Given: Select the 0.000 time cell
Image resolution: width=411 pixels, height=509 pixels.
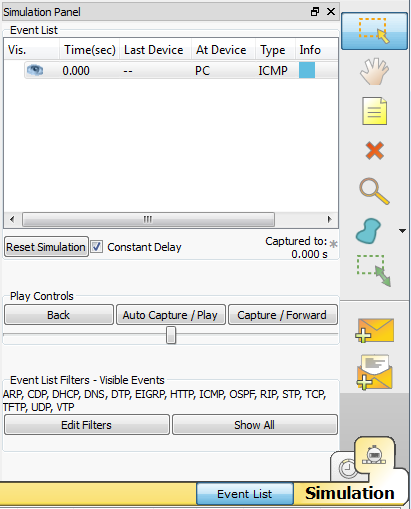Looking at the screenshot, I should [x=76, y=71].
